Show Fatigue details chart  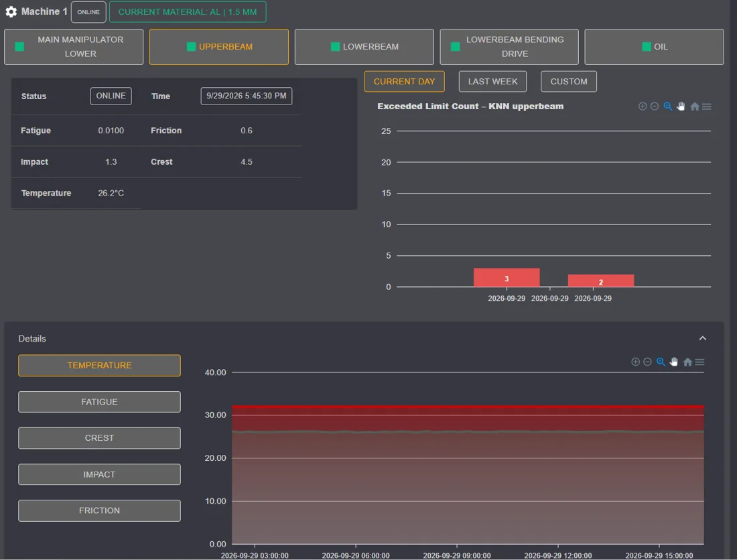tap(99, 402)
